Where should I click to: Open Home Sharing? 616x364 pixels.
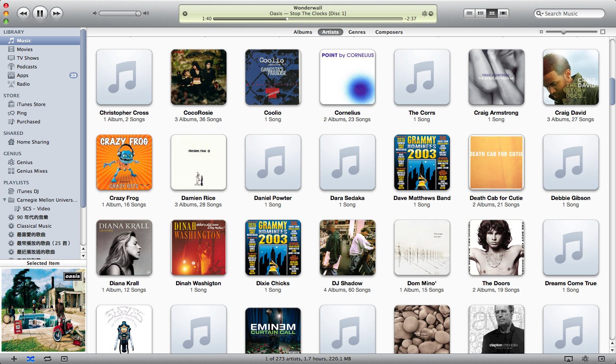[40, 142]
